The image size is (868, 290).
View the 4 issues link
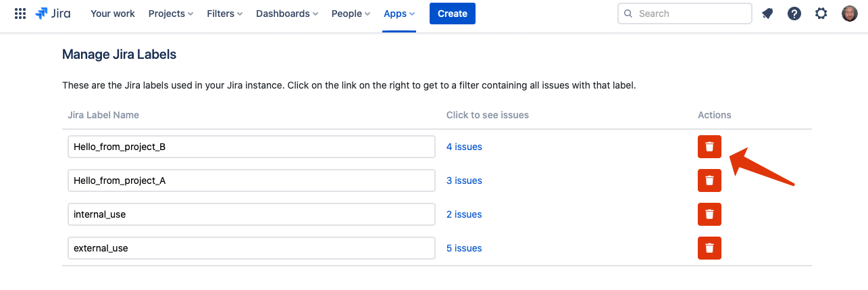464,147
